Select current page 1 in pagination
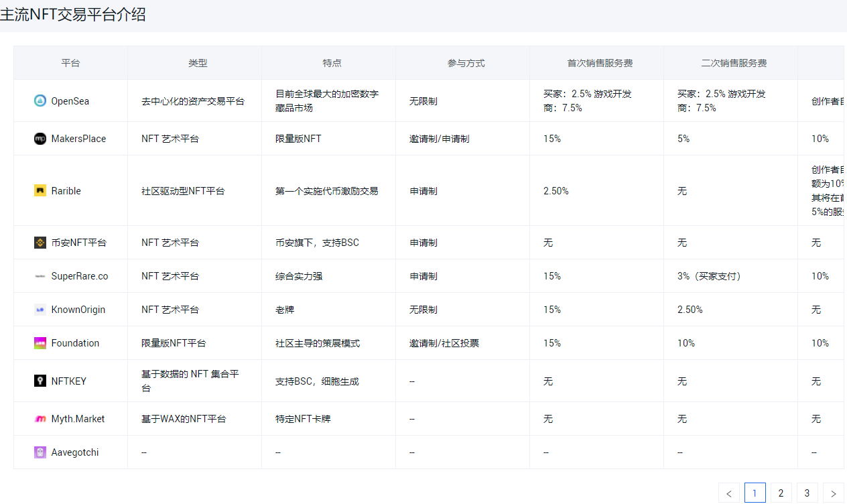The width and height of the screenshot is (847, 504). pyautogui.click(x=755, y=493)
